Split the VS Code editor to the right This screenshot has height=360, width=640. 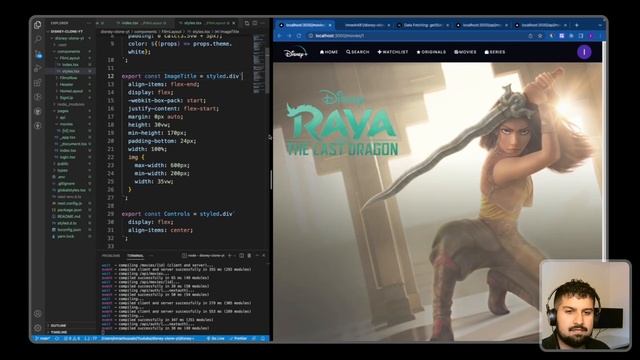click(255, 23)
